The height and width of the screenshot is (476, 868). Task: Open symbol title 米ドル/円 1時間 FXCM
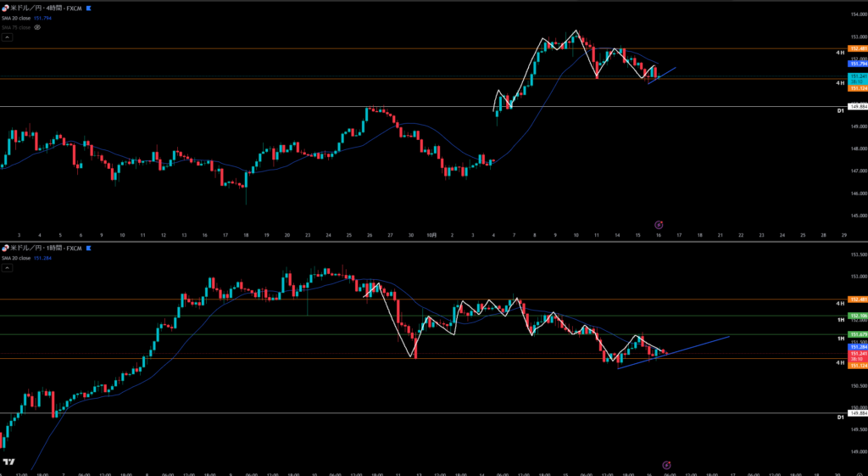pyautogui.click(x=47, y=248)
